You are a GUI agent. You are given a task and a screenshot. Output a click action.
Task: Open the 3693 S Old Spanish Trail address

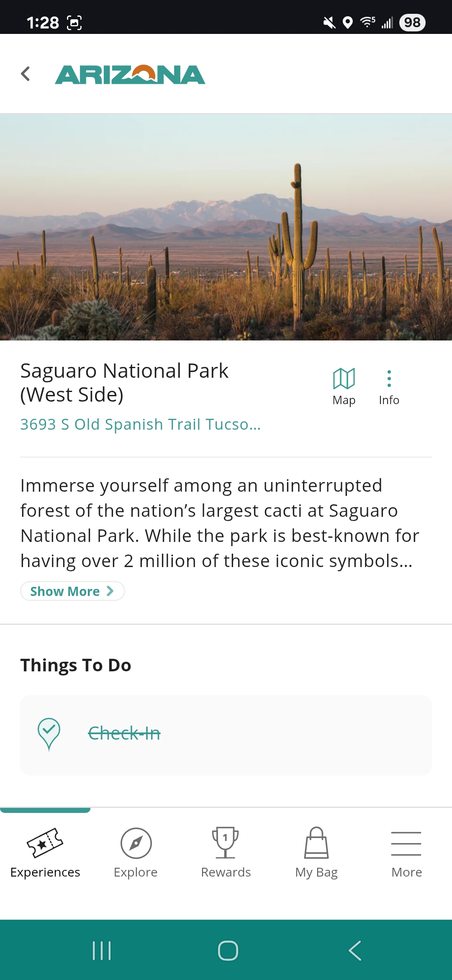(x=141, y=425)
